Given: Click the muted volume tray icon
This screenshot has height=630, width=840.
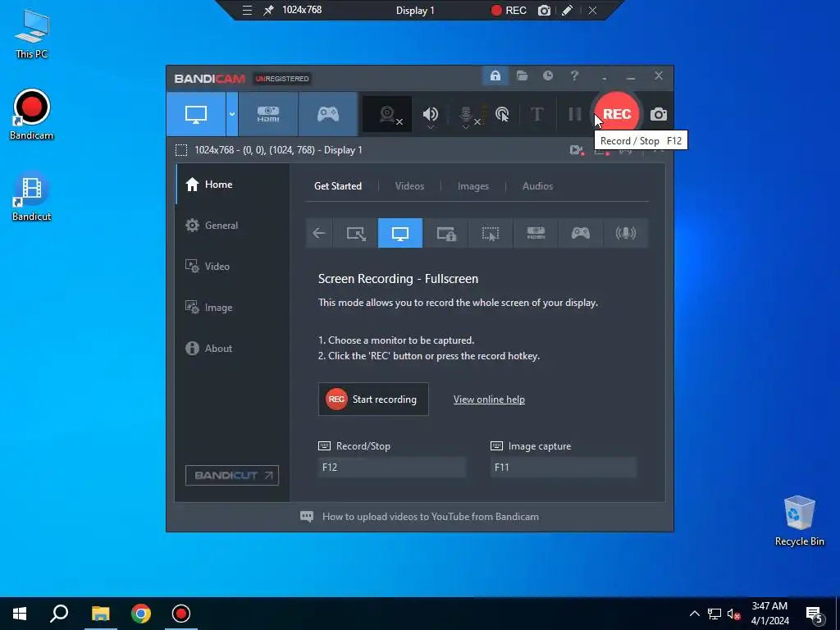Looking at the screenshot, I should [733, 614].
